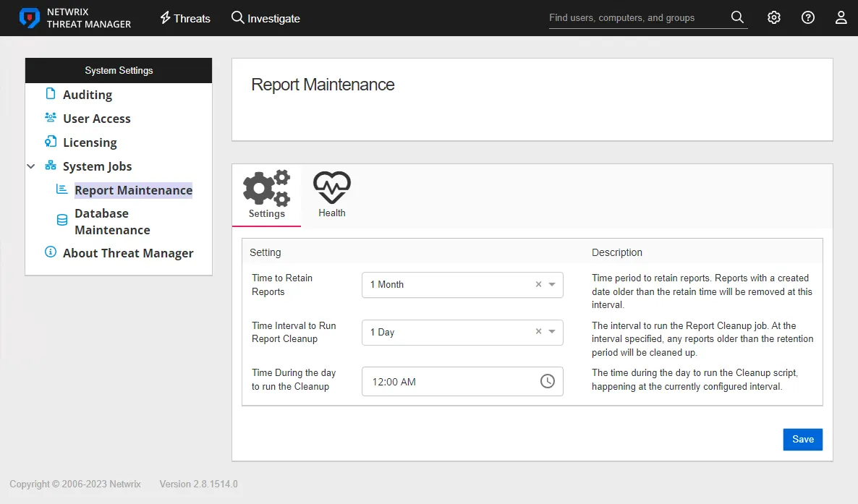Screen dimensions: 858x504
Task: Click Time During the day to run Cleanup label
Action: coord(294,380)
